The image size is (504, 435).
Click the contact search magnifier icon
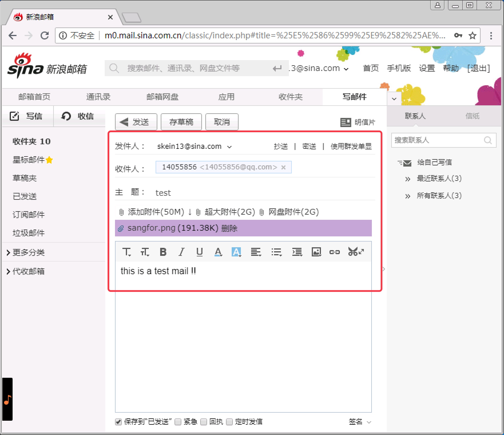488,140
